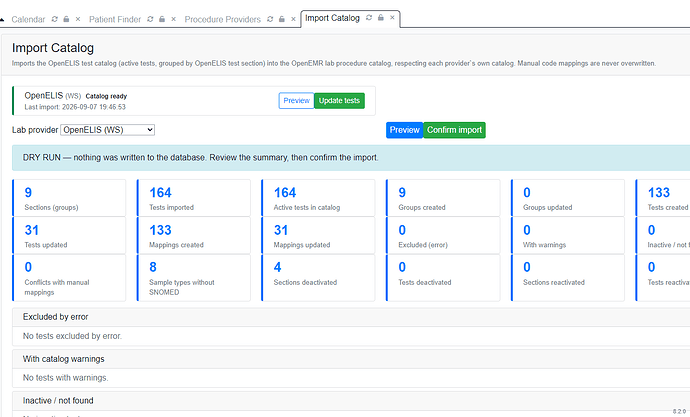Click the 'Sections deactivated' stat card
The width and height of the screenshot is (690, 417).
tap(318, 278)
